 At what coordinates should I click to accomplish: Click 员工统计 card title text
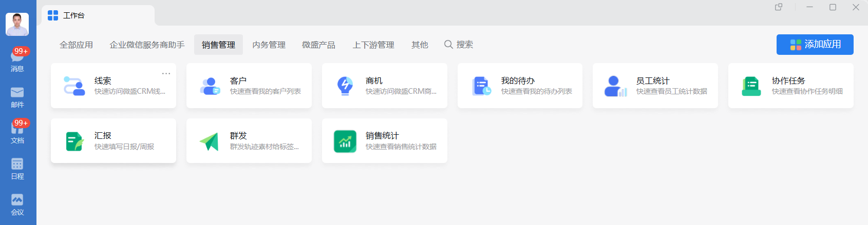(653, 80)
